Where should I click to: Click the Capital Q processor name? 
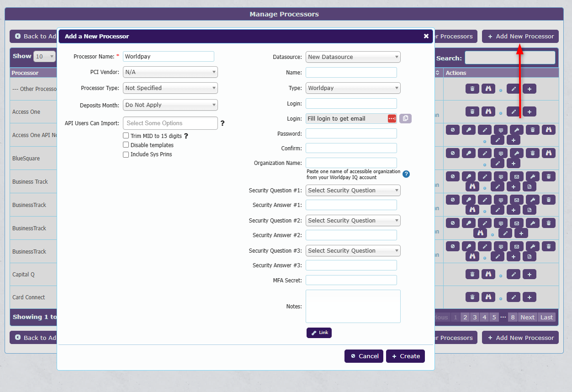point(23,275)
